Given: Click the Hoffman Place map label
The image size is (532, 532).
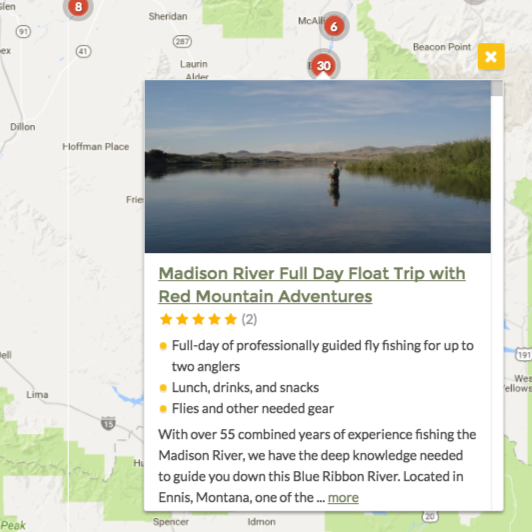Looking at the screenshot, I should pyautogui.click(x=96, y=147).
